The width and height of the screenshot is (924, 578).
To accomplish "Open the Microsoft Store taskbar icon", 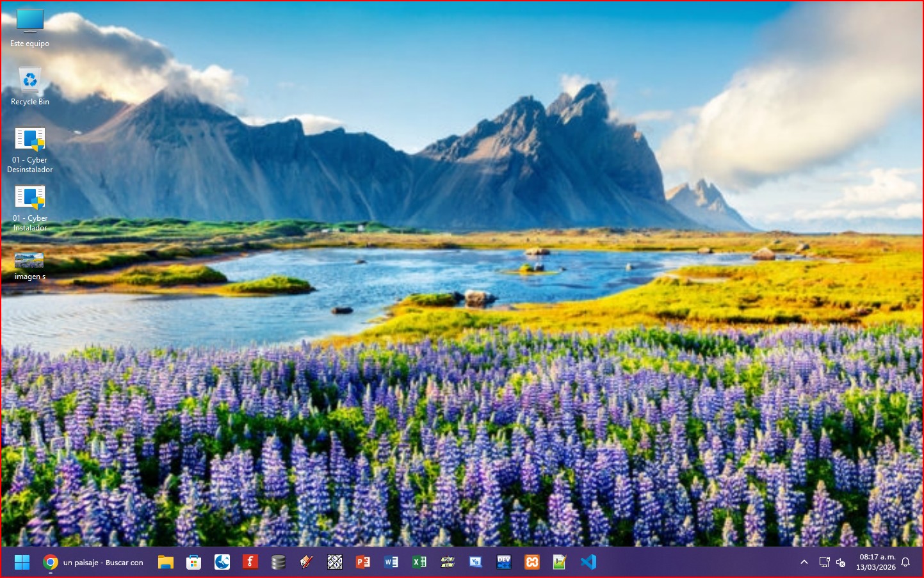I will point(193,562).
